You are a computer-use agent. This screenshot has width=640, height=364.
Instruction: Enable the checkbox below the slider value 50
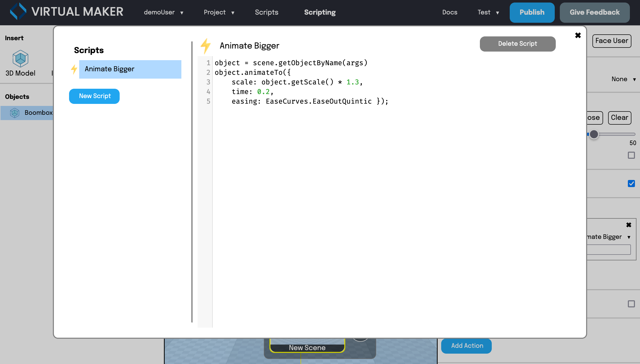pos(631,155)
